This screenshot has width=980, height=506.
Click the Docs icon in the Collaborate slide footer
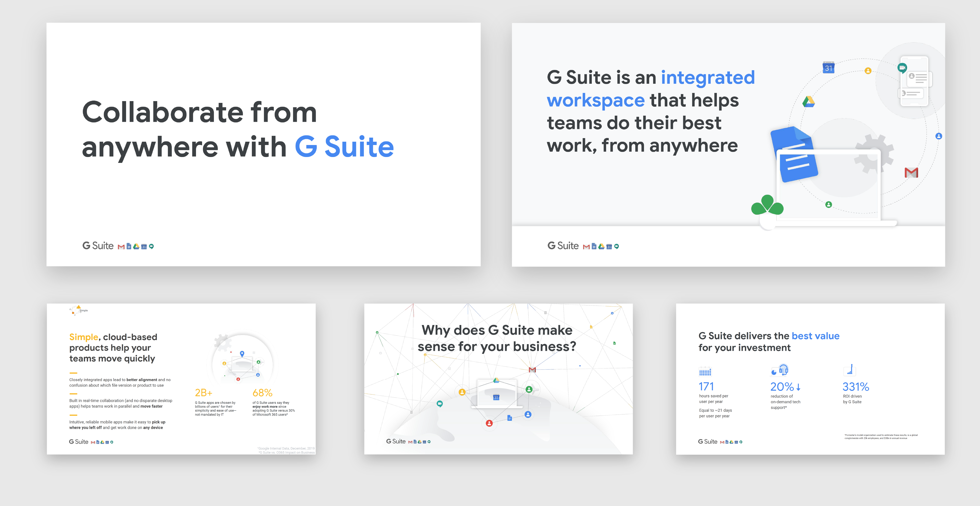click(x=129, y=247)
